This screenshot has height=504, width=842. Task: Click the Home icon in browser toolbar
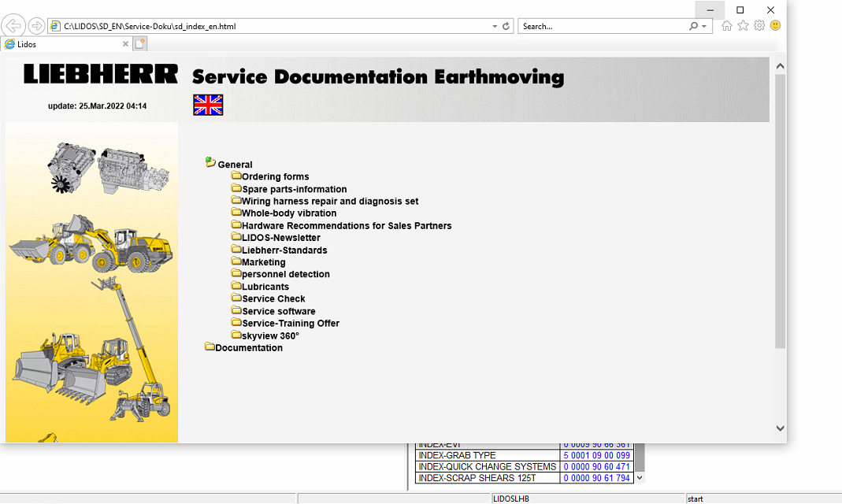726,25
